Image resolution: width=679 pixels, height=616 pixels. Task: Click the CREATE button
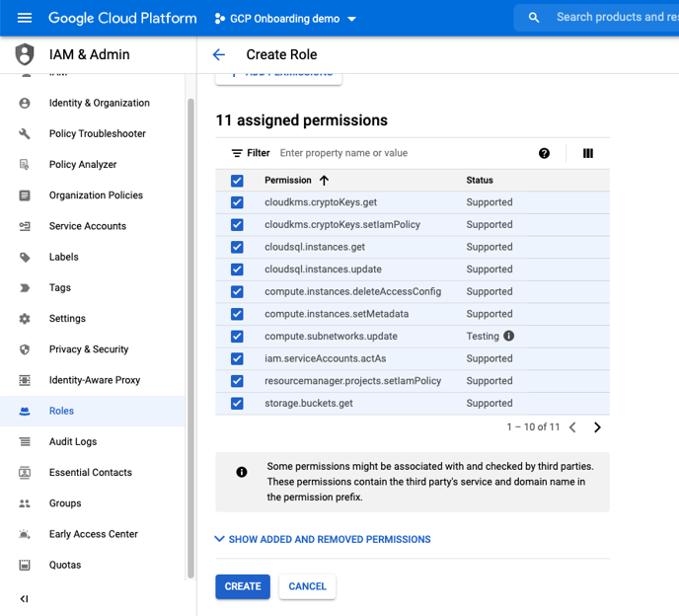[x=243, y=586]
